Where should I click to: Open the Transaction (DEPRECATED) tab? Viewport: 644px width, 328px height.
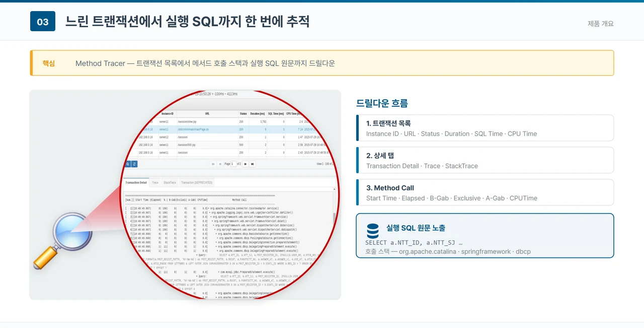pyautogui.click(x=197, y=182)
